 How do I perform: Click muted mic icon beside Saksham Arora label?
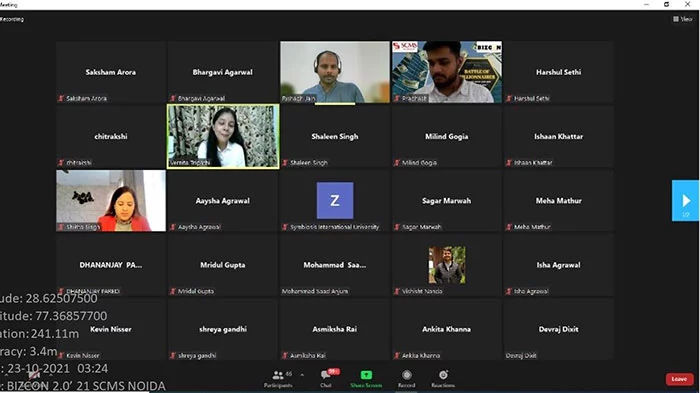point(61,98)
